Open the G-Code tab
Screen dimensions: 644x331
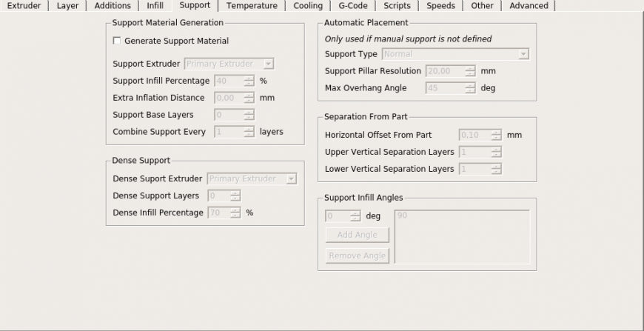click(353, 6)
